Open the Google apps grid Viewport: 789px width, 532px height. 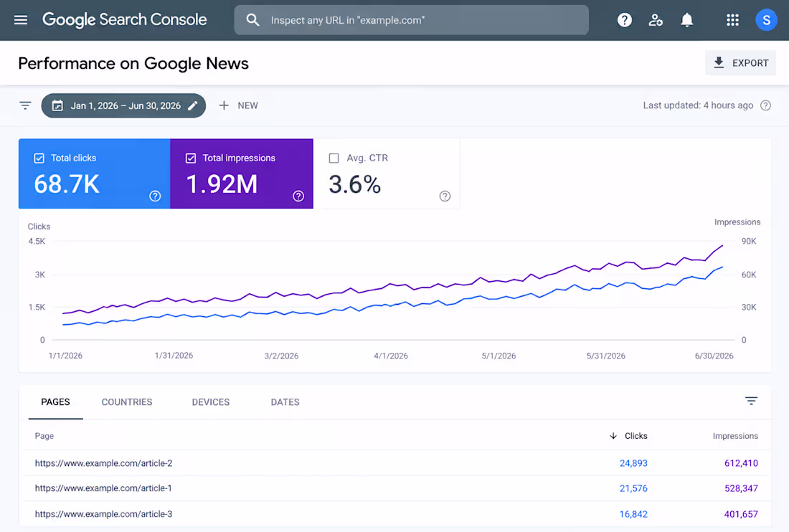[732, 20]
